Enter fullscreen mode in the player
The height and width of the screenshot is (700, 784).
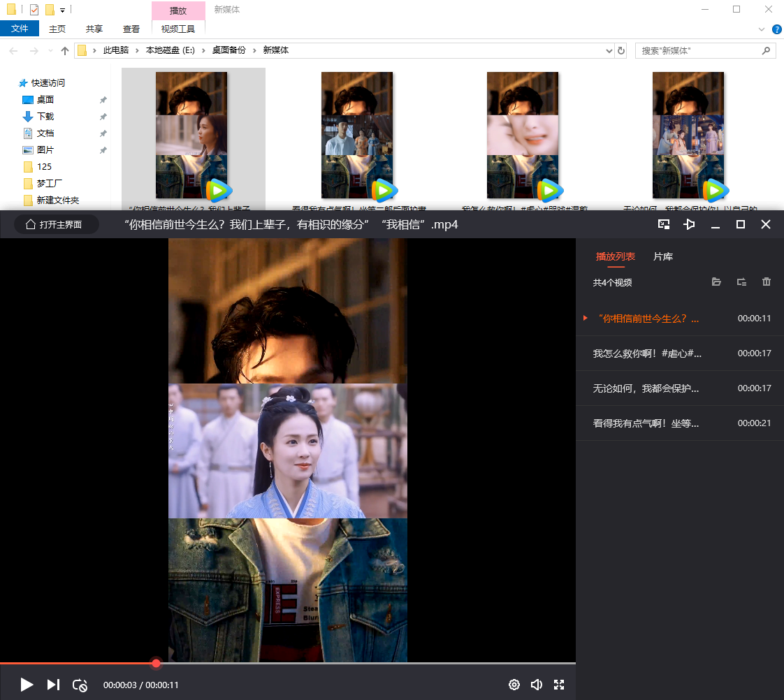tap(559, 685)
